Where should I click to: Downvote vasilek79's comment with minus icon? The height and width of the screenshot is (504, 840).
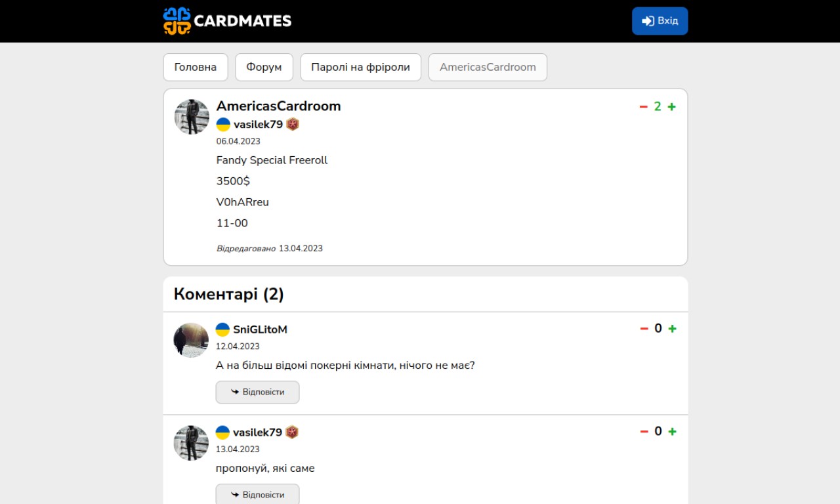(x=644, y=432)
